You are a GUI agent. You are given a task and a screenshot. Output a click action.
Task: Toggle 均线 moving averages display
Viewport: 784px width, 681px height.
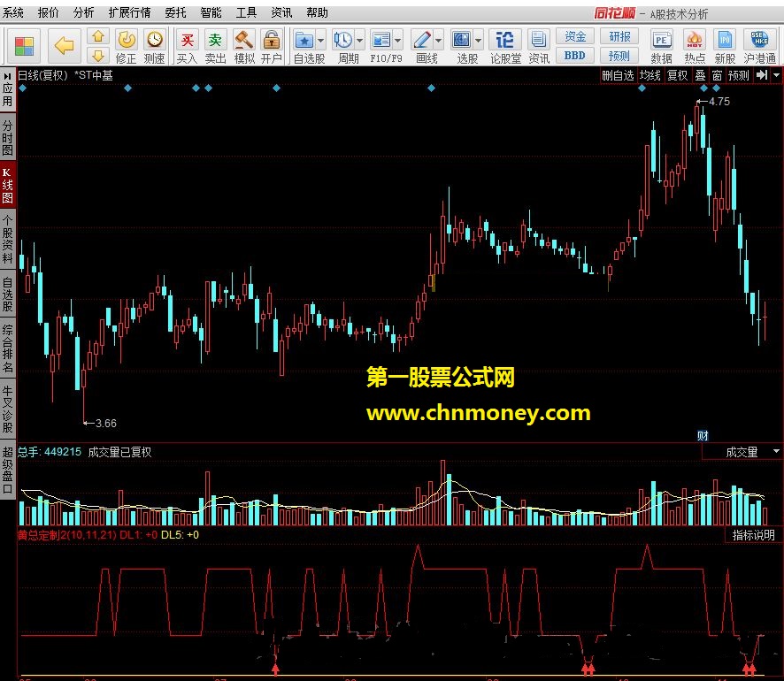(650, 75)
